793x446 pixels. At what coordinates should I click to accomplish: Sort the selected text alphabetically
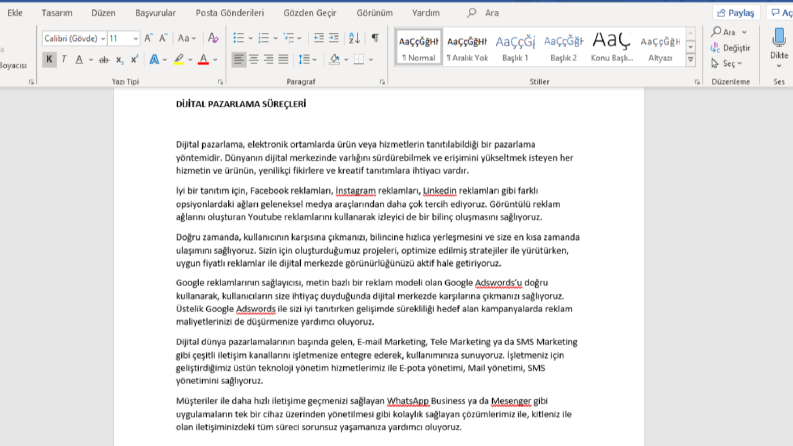tap(354, 38)
